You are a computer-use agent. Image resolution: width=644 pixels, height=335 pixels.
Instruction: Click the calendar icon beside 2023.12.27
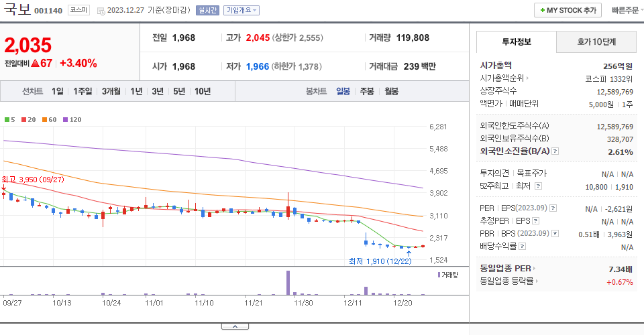(101, 11)
